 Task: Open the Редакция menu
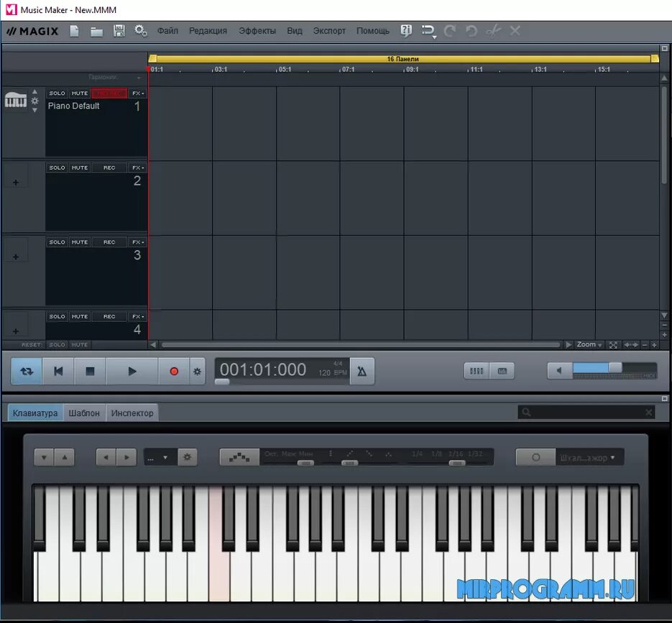208,31
